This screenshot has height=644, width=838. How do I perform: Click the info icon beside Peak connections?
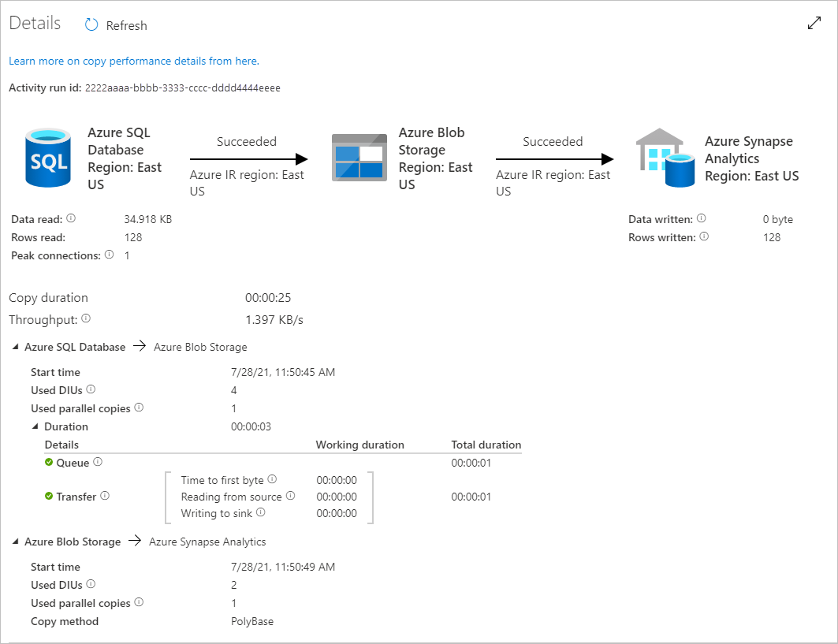click(108, 255)
